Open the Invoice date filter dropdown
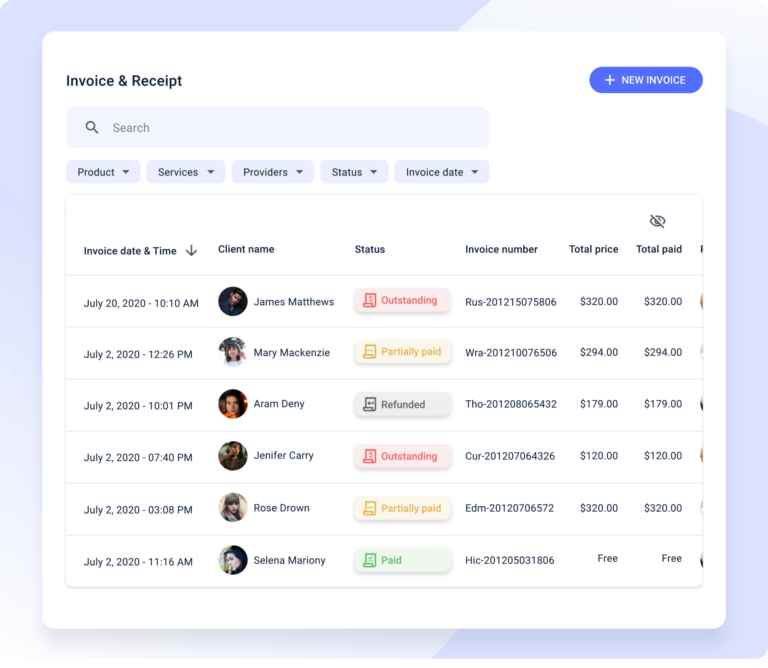 [442, 172]
